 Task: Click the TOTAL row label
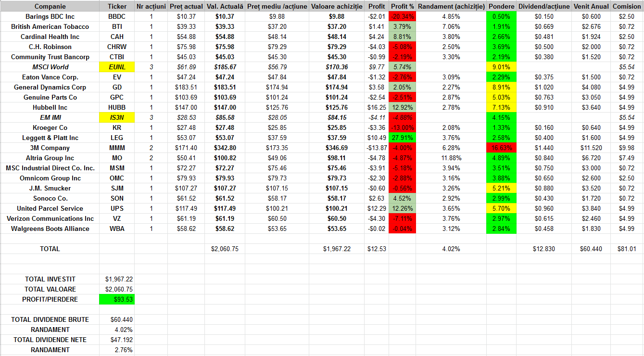coord(50,249)
